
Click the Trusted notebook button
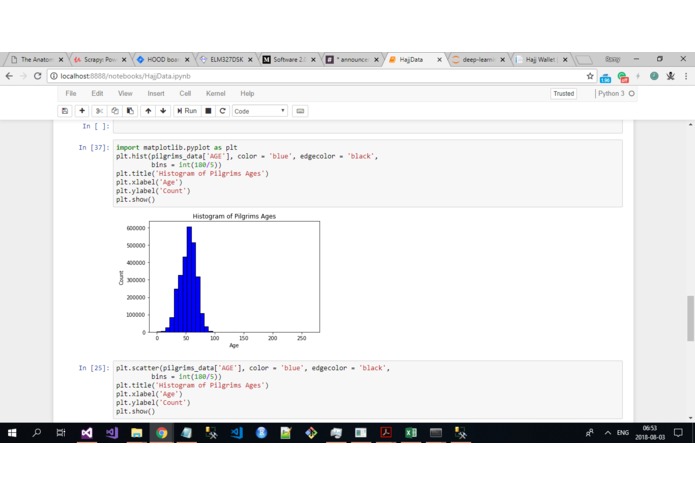point(563,93)
